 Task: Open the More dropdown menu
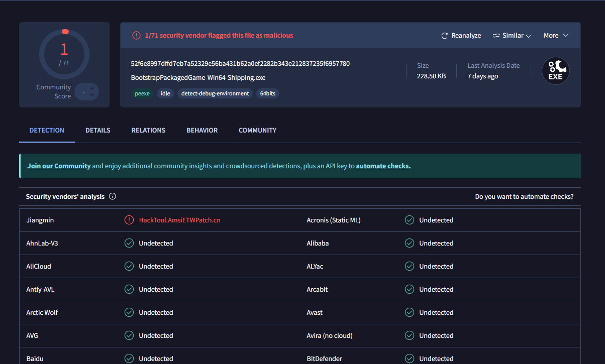click(556, 36)
